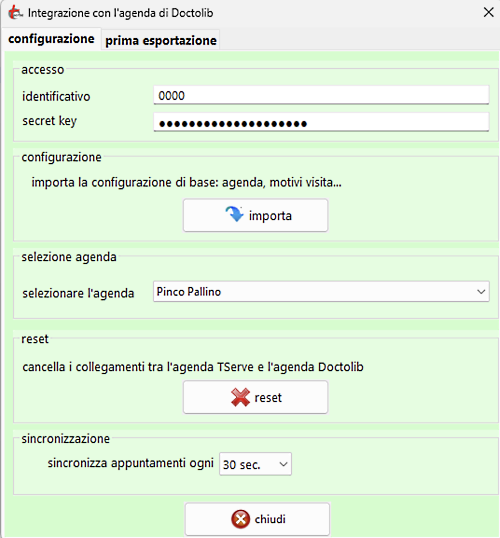500x538 pixels.
Task: Click the selezionare l'agenda label
Action: 78,293
